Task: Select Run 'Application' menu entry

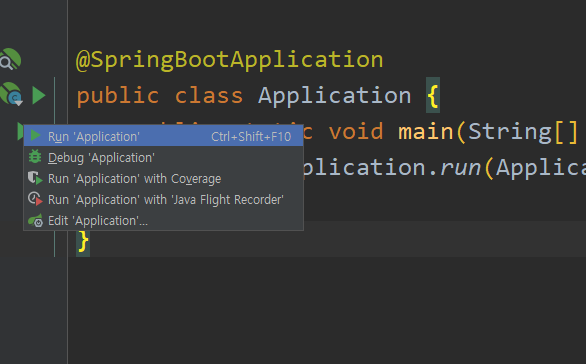Action: tap(163, 136)
